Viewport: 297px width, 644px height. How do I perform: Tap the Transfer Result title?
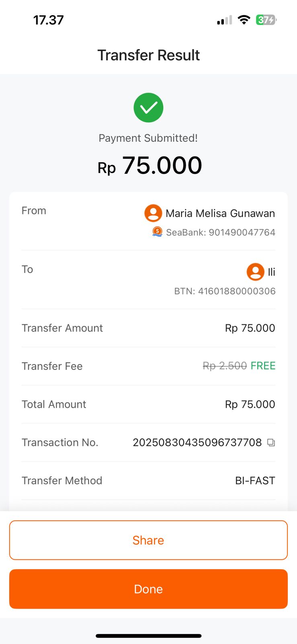148,55
